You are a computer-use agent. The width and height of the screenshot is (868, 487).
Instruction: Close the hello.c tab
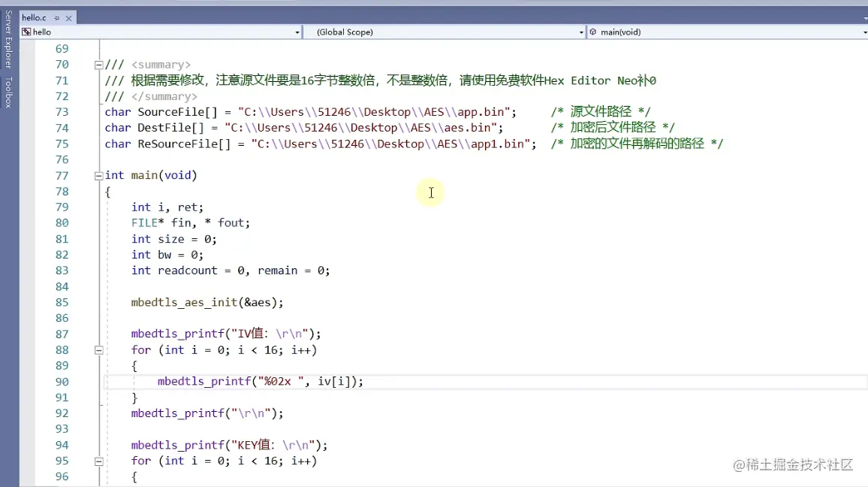pos(68,18)
